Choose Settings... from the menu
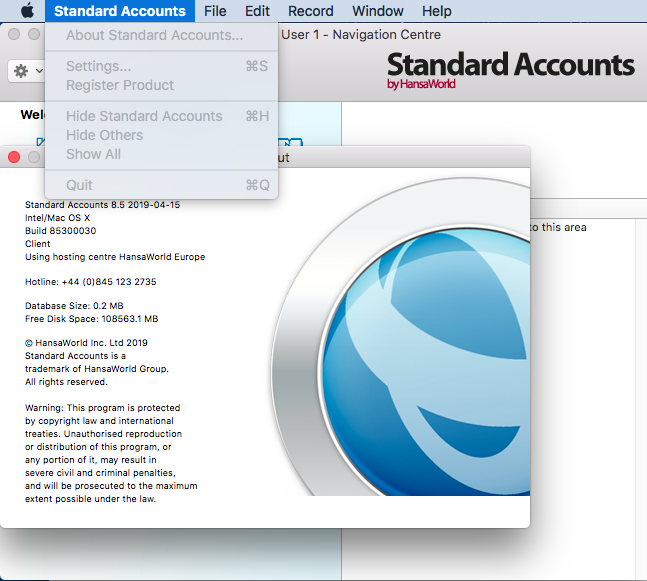 (161, 66)
